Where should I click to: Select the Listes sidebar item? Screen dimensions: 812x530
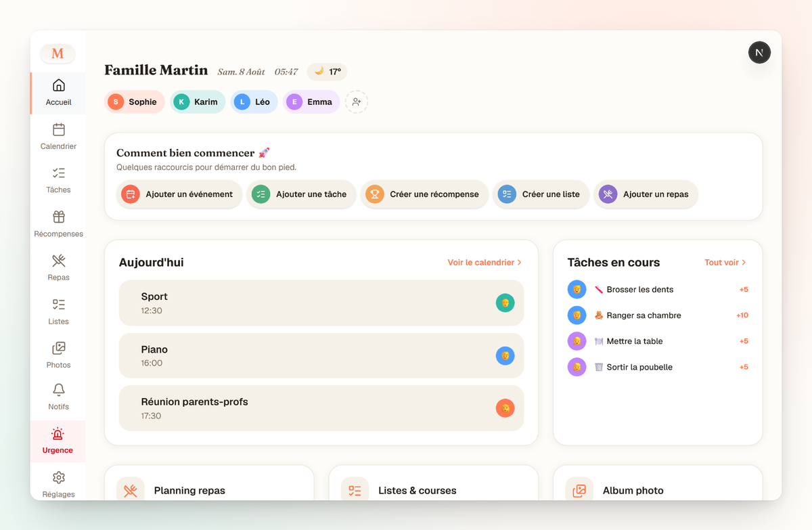tap(58, 311)
